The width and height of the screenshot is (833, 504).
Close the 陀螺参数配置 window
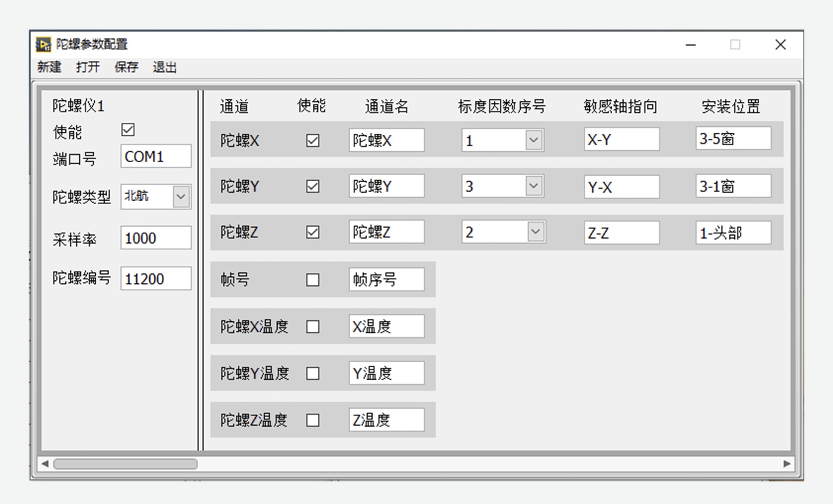[x=781, y=45]
